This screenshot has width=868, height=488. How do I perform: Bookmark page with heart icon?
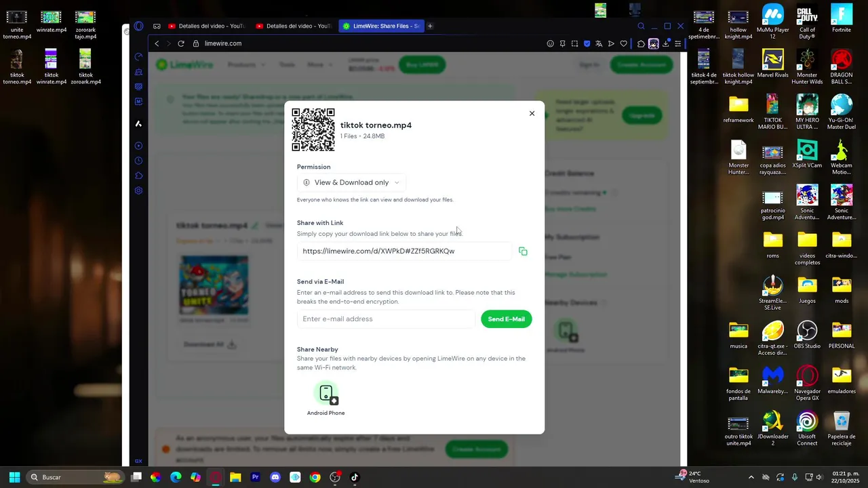tap(623, 43)
